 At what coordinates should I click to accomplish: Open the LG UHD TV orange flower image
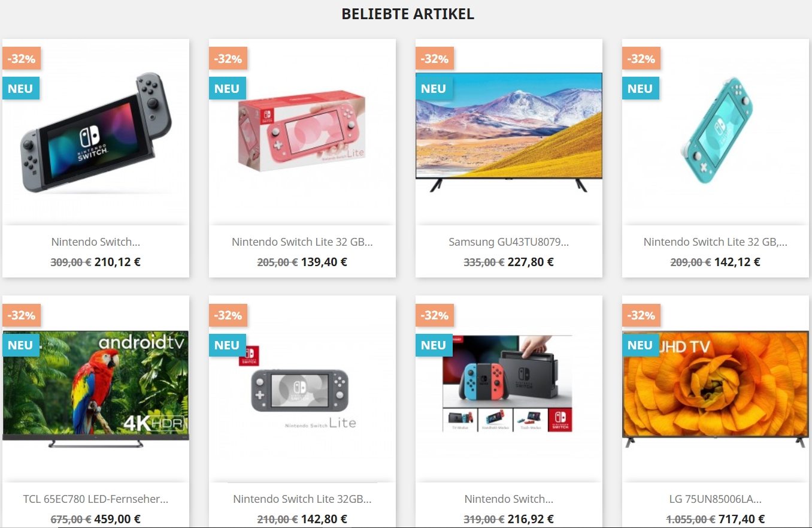[x=716, y=389]
